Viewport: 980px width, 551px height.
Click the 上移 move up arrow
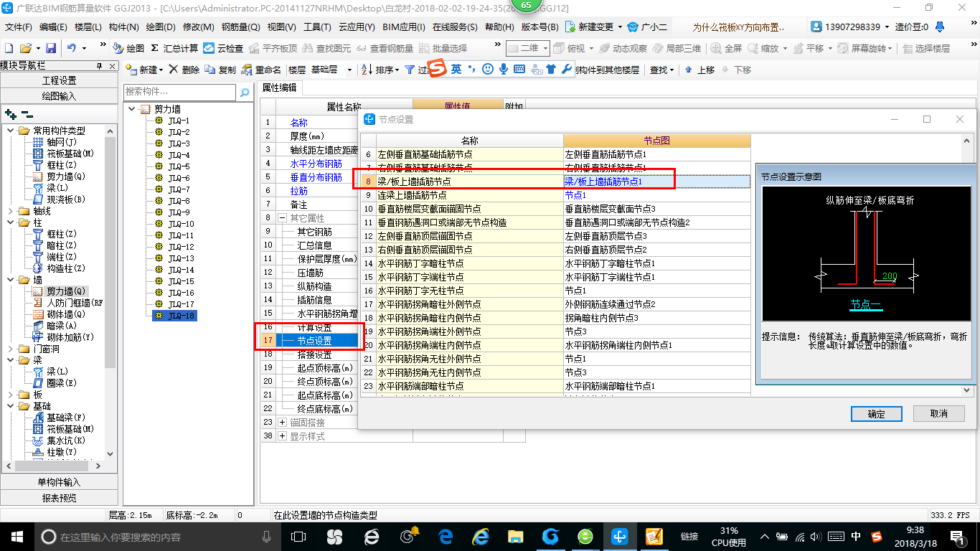699,70
